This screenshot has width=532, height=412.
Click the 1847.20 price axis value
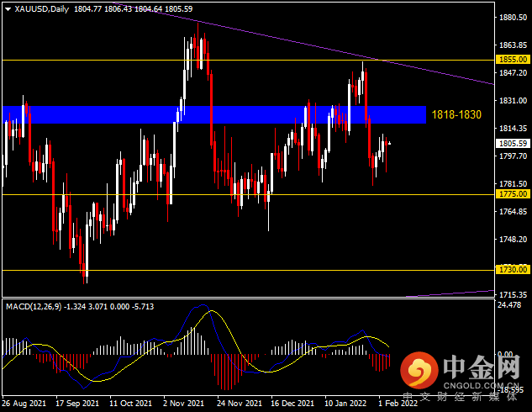(x=513, y=72)
